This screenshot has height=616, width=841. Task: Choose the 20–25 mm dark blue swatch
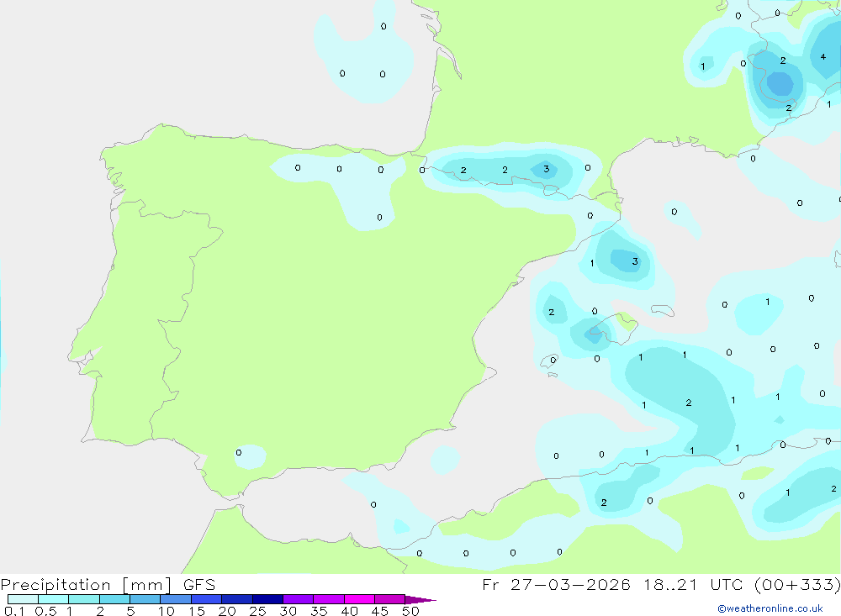pos(237,599)
